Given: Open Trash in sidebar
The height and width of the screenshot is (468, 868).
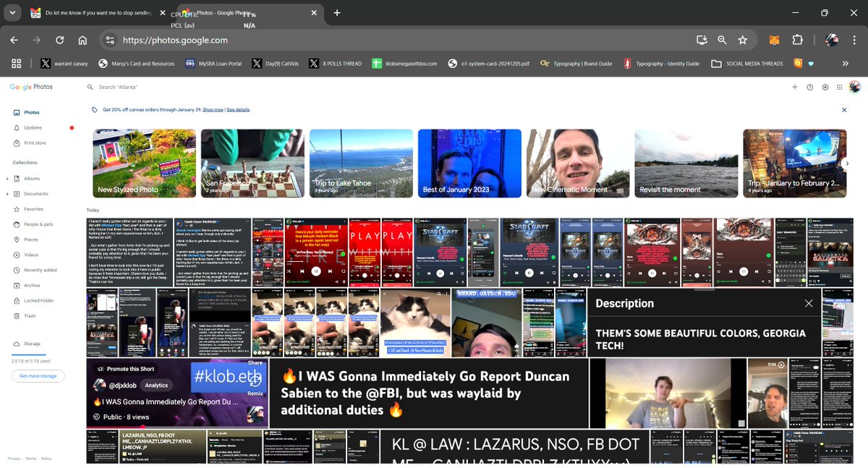Looking at the screenshot, I should [x=30, y=315].
